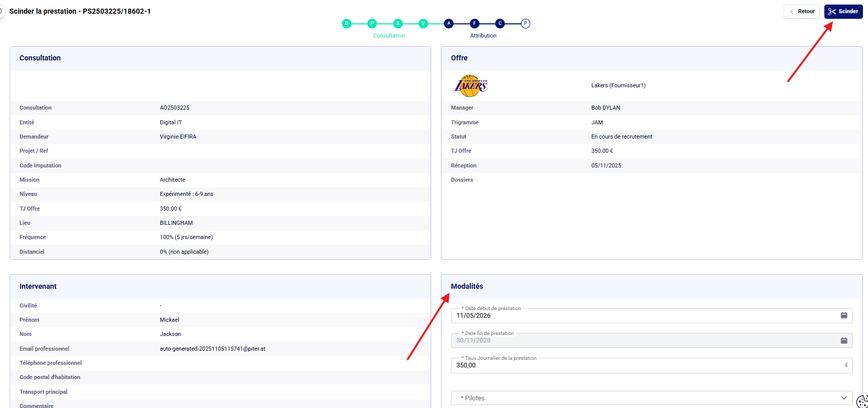Select status En cours de recrutement
Image resolution: width=868 pixels, height=408 pixels.
coord(622,137)
